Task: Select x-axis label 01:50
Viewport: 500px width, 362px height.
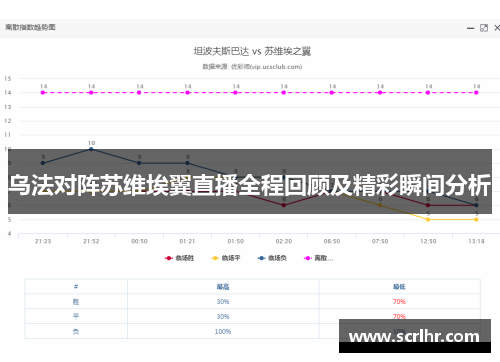Action: 235,241
